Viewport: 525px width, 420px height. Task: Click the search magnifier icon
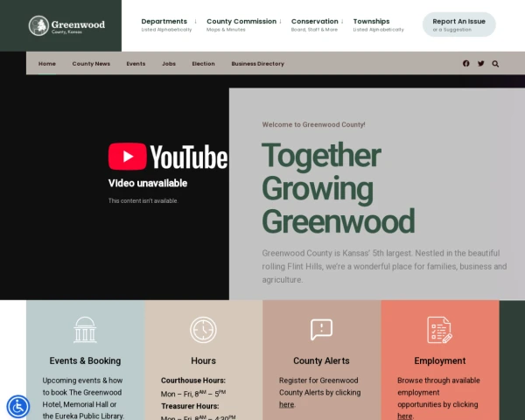[x=495, y=64]
